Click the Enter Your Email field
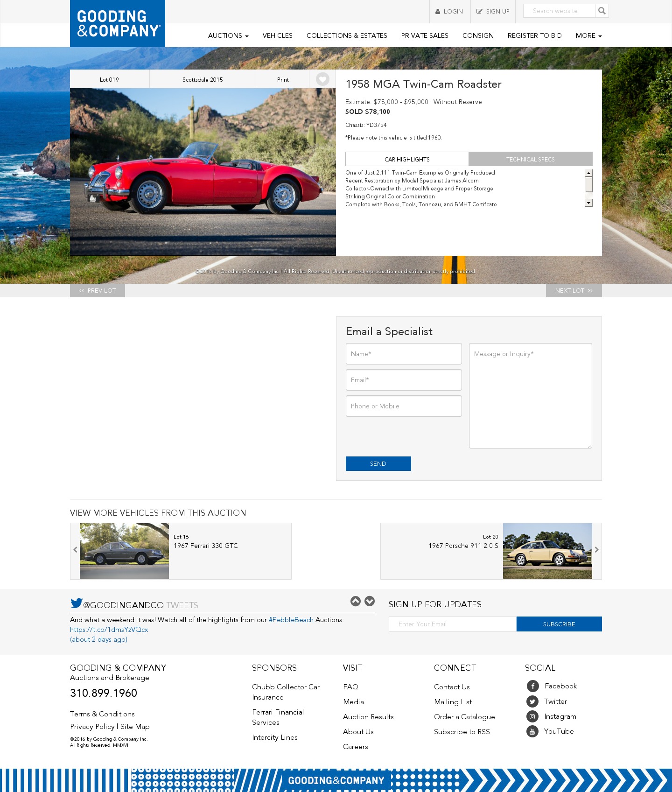The width and height of the screenshot is (672, 792). [453, 624]
